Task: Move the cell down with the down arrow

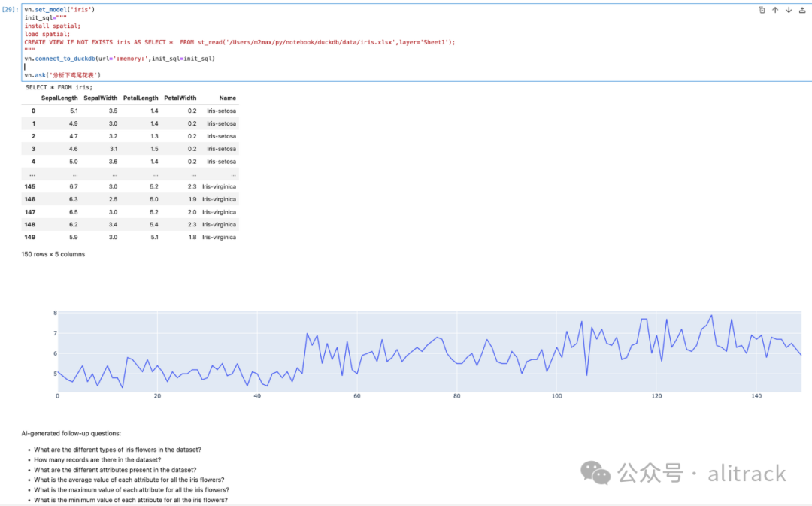Action: [789, 10]
